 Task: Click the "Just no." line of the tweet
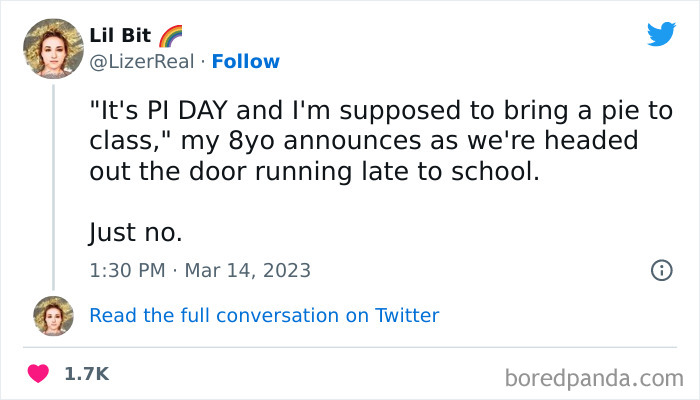point(136,233)
